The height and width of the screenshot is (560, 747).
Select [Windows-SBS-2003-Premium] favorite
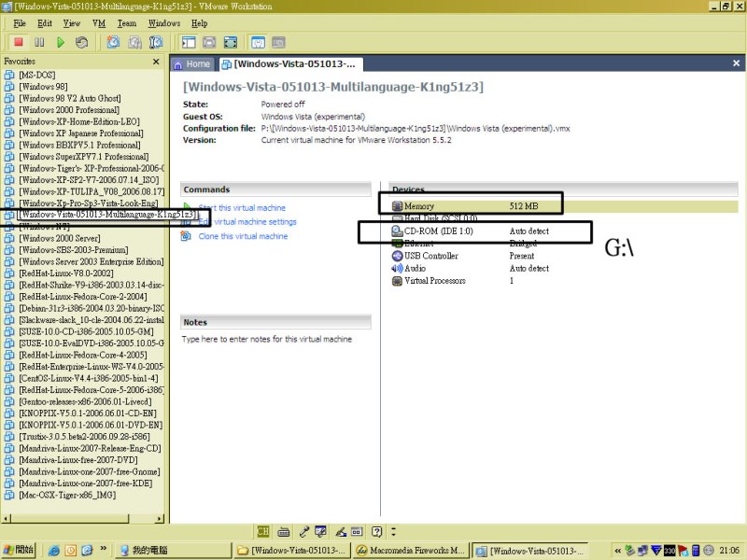tap(74, 250)
